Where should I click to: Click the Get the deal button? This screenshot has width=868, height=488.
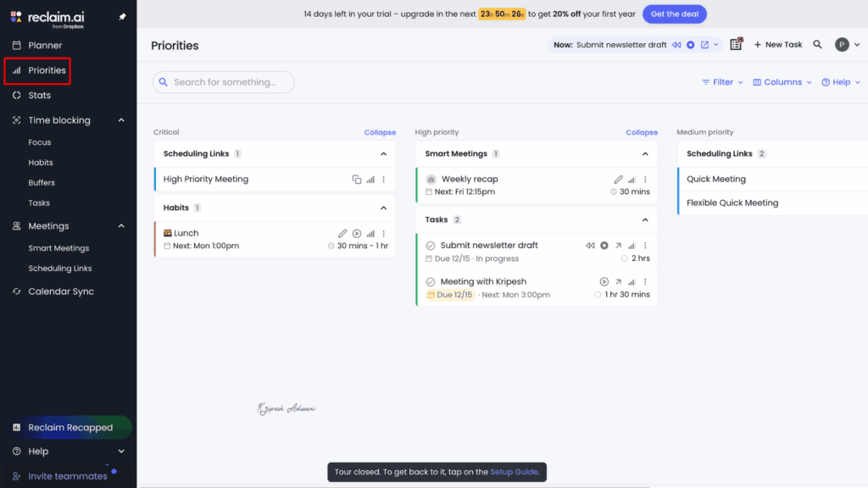tap(674, 14)
